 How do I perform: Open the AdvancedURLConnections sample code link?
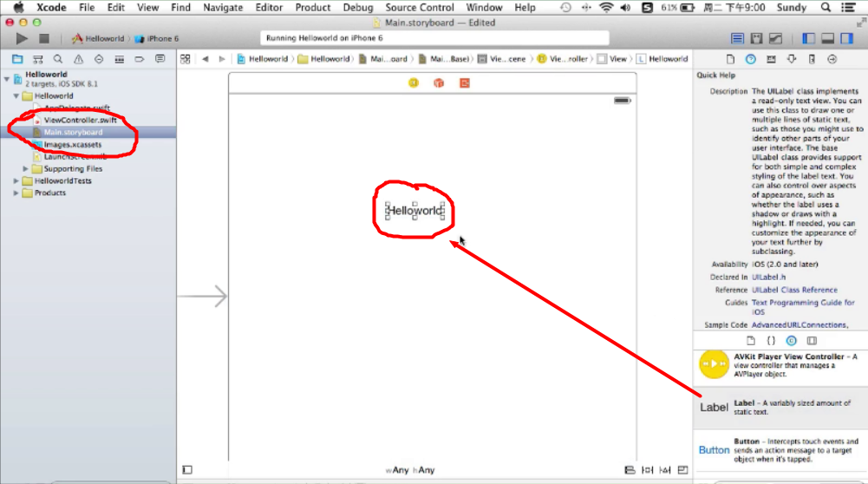coord(799,324)
